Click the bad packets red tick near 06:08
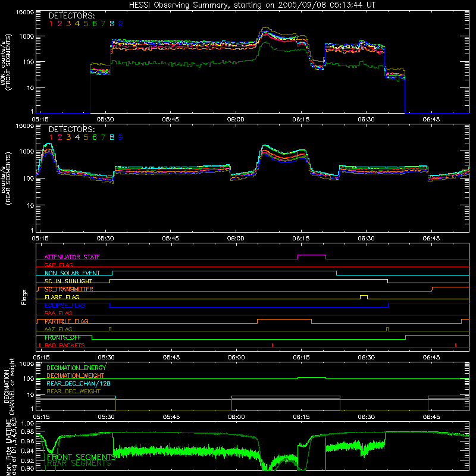 click(273, 345)
